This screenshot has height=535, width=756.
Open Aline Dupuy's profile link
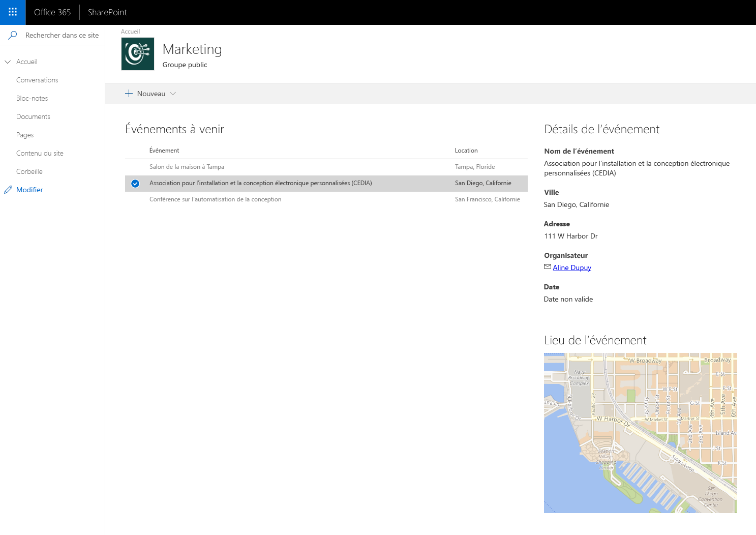[x=572, y=267]
